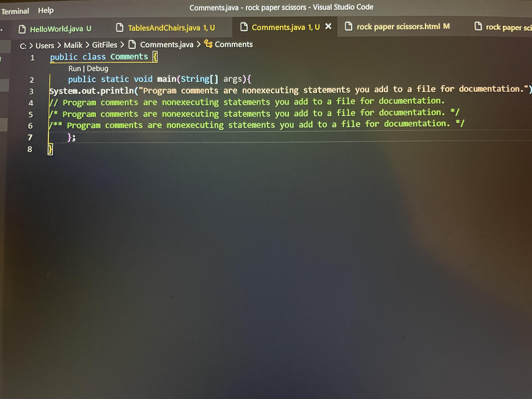Screen dimensions: 532x399
Task: Click the breadcrumb Comments.java file icon
Action: pyautogui.click(x=132, y=44)
